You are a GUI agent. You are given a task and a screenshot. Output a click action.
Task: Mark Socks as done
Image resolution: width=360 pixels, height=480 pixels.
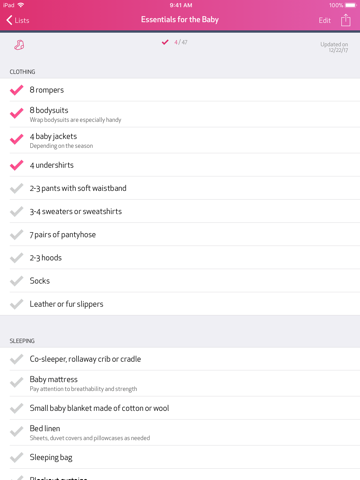[16, 281]
